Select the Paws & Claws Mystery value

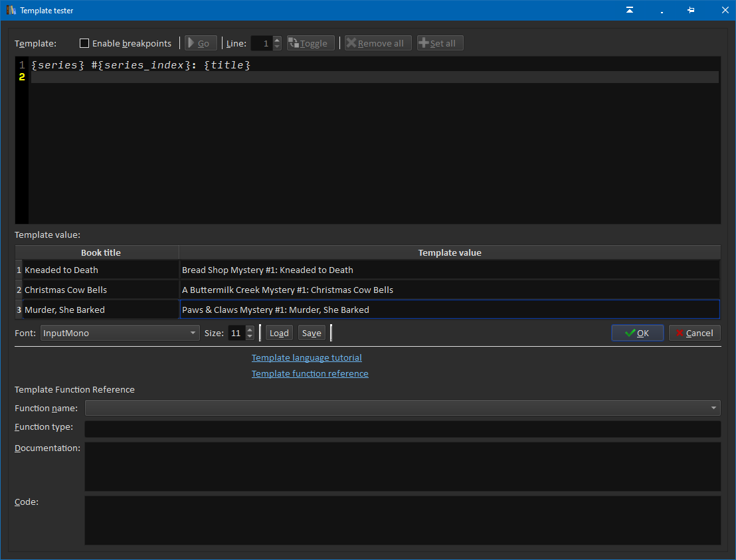coord(450,310)
